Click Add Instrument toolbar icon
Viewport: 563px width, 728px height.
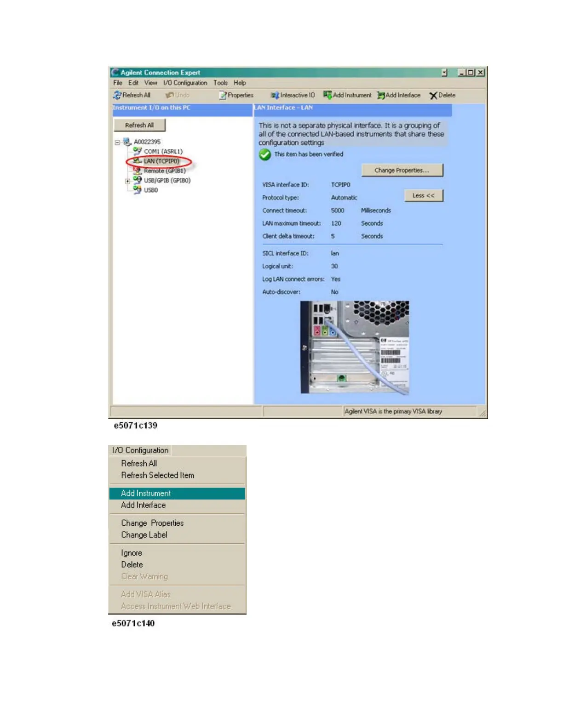[x=327, y=95]
